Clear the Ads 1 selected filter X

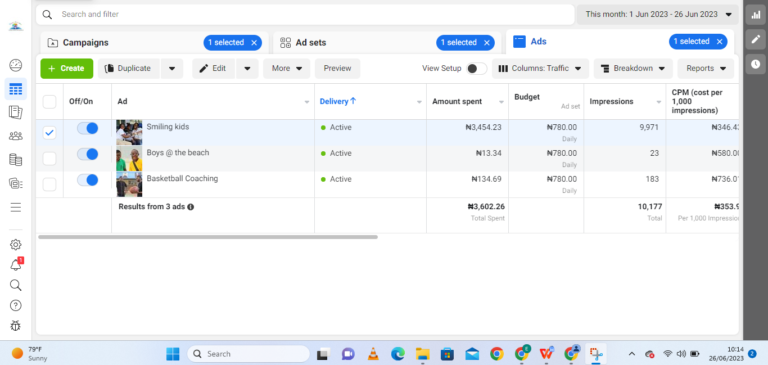click(719, 42)
